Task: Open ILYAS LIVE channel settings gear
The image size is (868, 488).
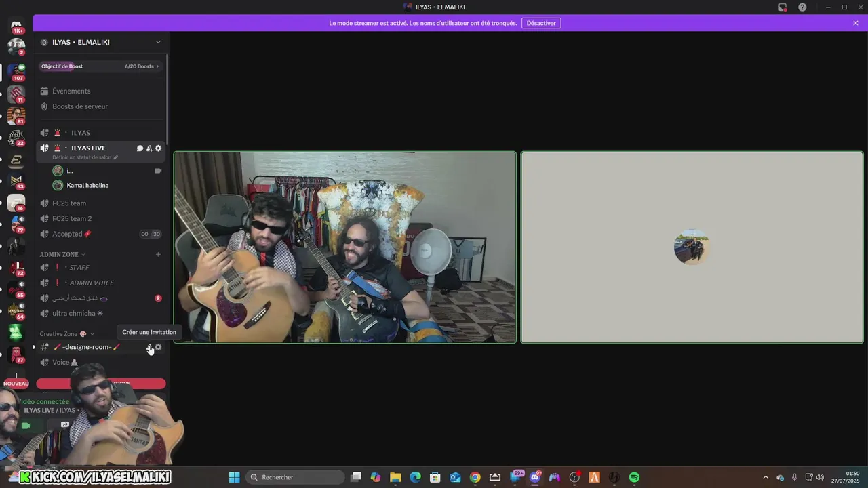Action: (159, 148)
